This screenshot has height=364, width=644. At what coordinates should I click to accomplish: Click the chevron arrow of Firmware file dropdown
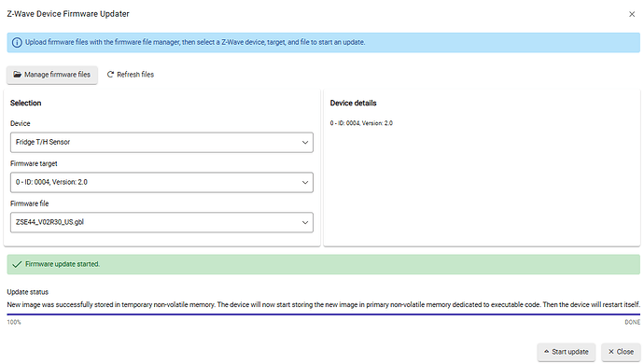click(305, 223)
